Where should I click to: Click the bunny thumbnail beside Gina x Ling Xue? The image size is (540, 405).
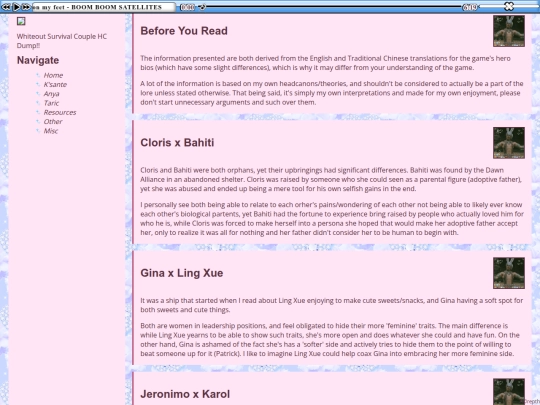point(509,273)
